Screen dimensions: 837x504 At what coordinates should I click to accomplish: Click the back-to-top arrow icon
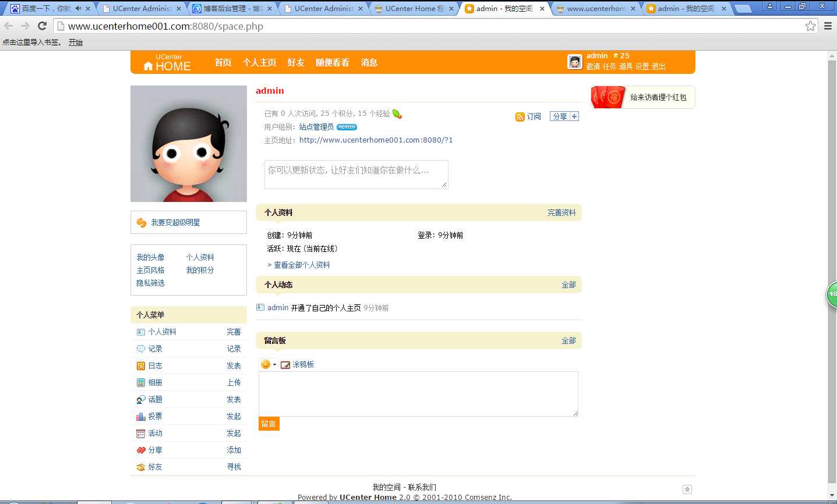pyautogui.click(x=687, y=489)
